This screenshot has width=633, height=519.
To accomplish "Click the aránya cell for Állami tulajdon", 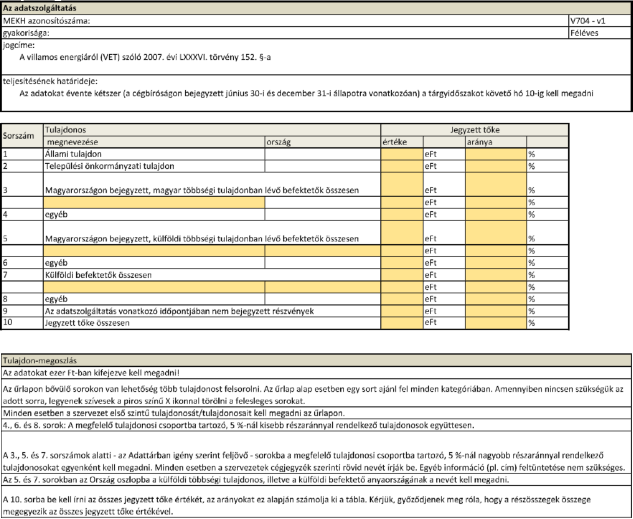I will point(496,154).
